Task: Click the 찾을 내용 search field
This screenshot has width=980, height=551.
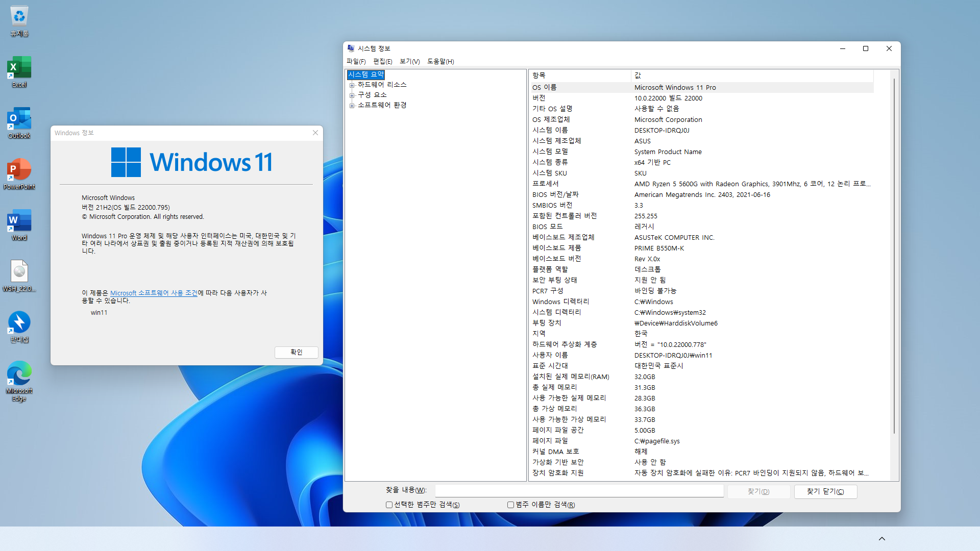Action: click(x=579, y=490)
